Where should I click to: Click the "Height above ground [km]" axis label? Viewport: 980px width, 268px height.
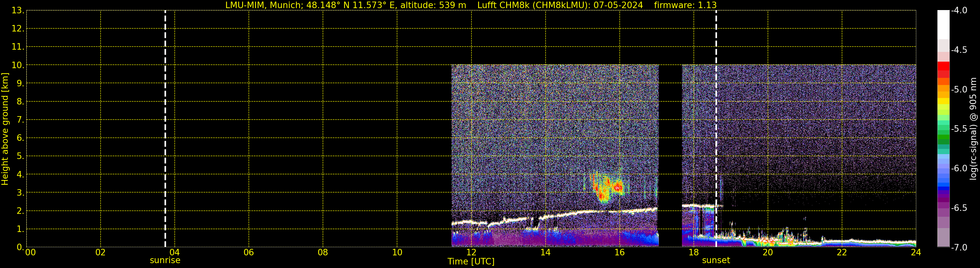pyautogui.click(x=5, y=129)
